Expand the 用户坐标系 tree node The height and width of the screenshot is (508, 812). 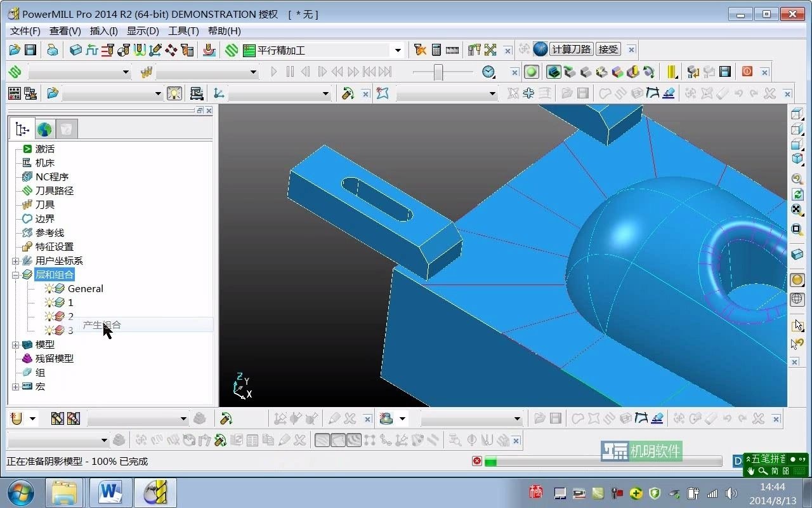[15, 261]
